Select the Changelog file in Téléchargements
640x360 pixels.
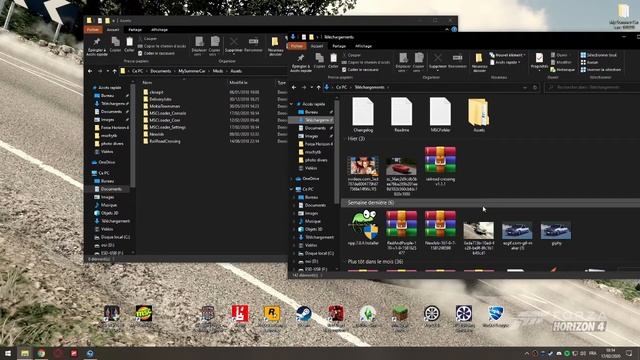(x=363, y=115)
